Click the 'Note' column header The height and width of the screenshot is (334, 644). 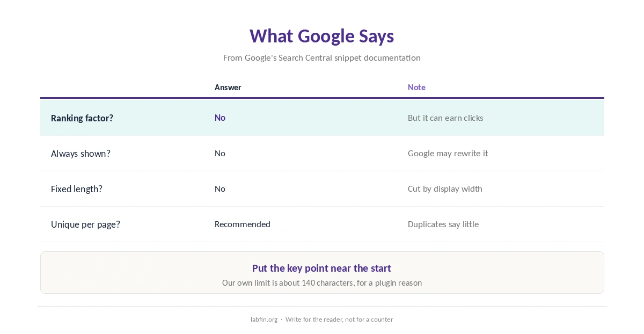(416, 87)
